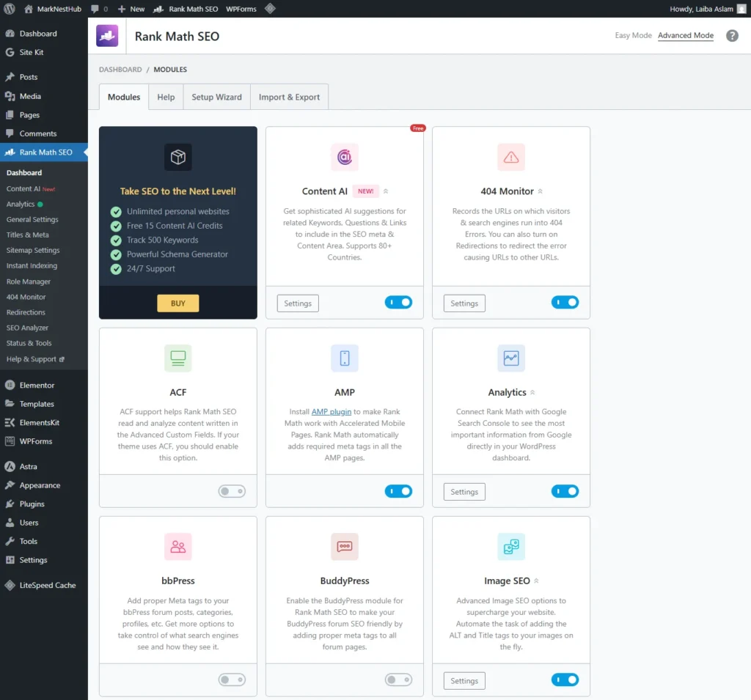Click the chevron badge beside Content AI title
751x700 pixels.
pyautogui.click(x=386, y=191)
